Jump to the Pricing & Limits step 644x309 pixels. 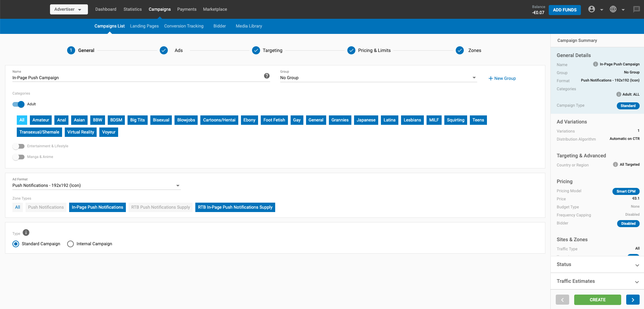pos(374,50)
